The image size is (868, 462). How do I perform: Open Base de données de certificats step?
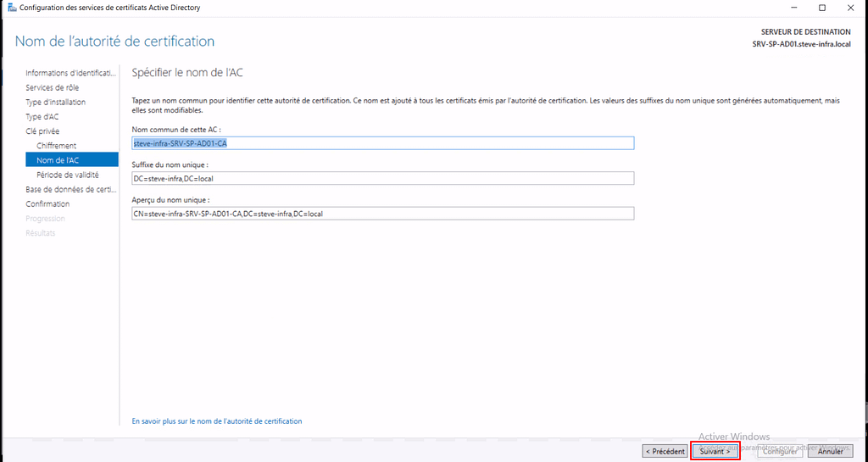click(x=70, y=189)
